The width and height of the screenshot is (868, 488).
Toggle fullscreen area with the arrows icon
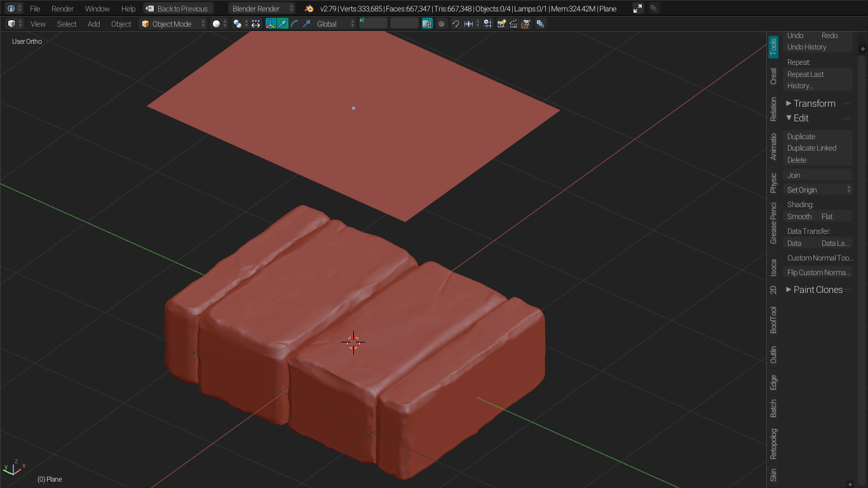point(638,8)
